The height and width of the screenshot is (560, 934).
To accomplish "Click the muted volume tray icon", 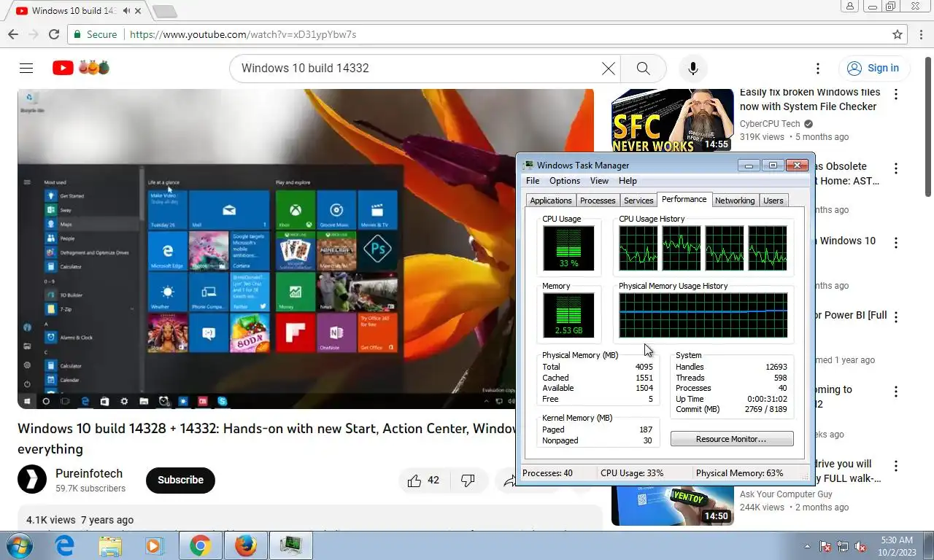I will click(860, 546).
